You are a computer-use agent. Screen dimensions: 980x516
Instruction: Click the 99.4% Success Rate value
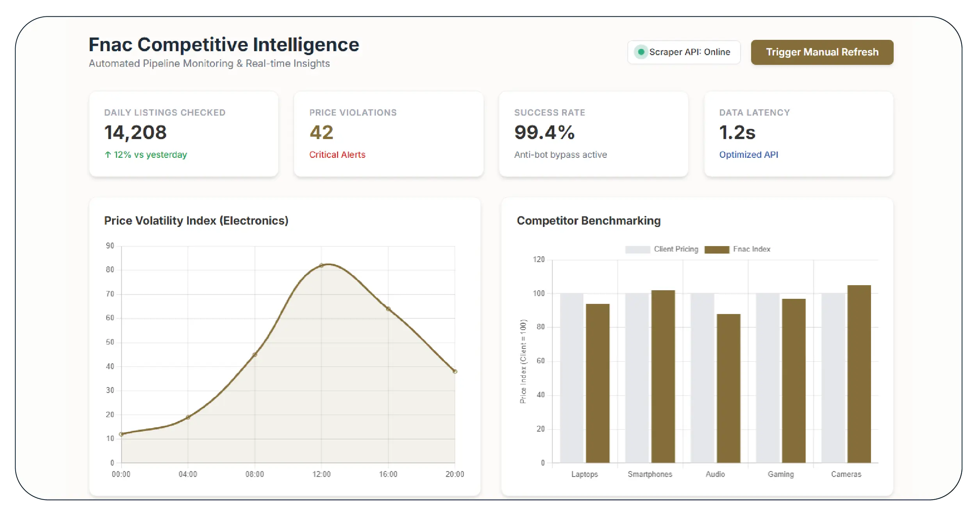coord(544,132)
